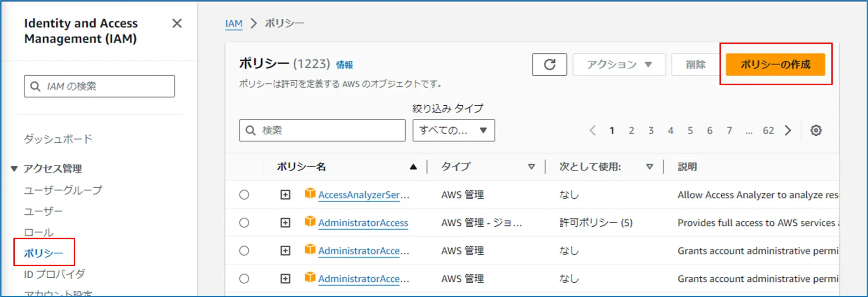Click the タイプ column sort arrow

coord(532,167)
